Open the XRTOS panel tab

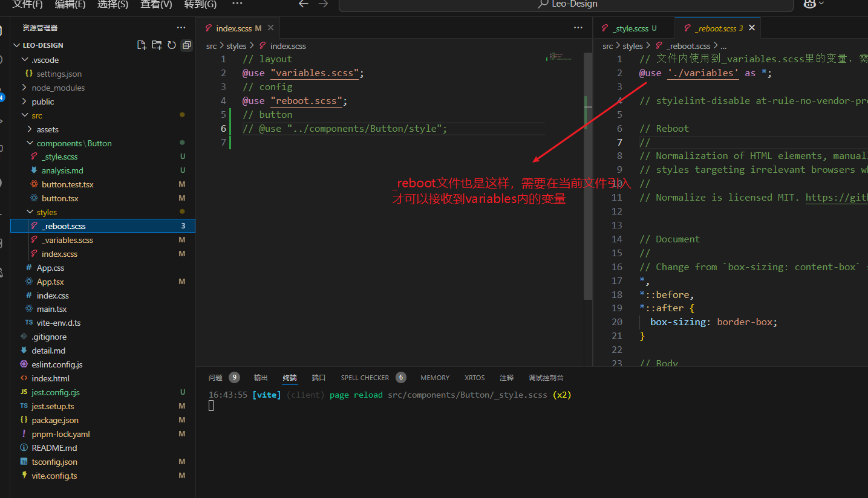click(x=475, y=378)
